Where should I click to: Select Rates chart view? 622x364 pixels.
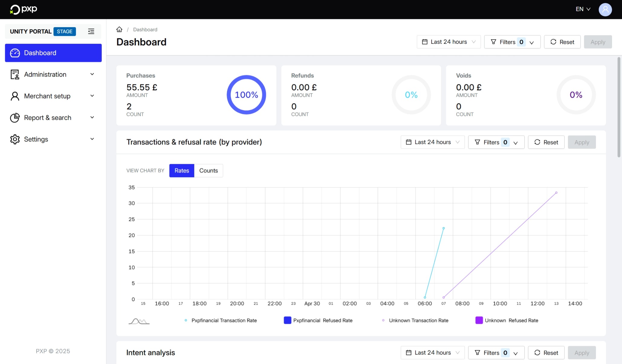click(x=182, y=171)
